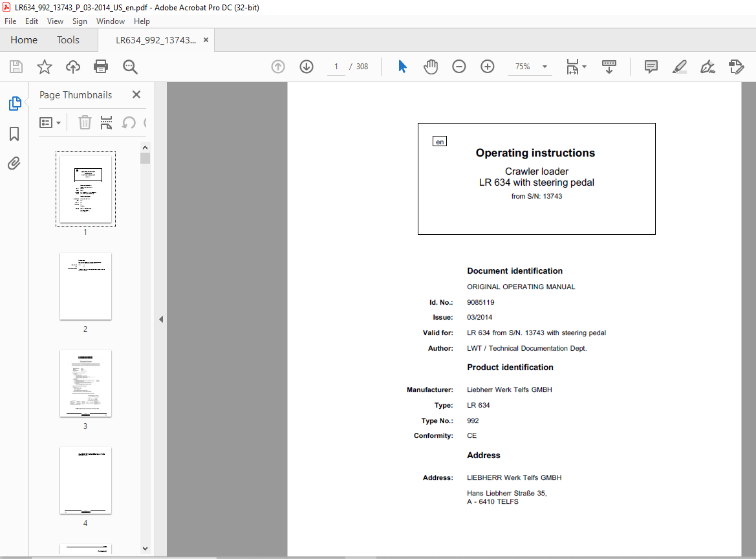Open the Bookmarks panel icon
This screenshot has width=756, height=559.
pos(14,133)
